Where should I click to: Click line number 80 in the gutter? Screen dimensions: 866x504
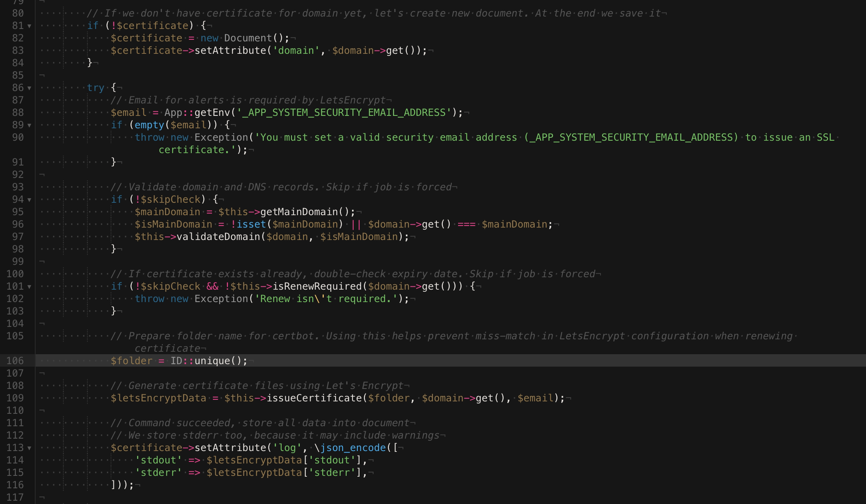(x=17, y=13)
